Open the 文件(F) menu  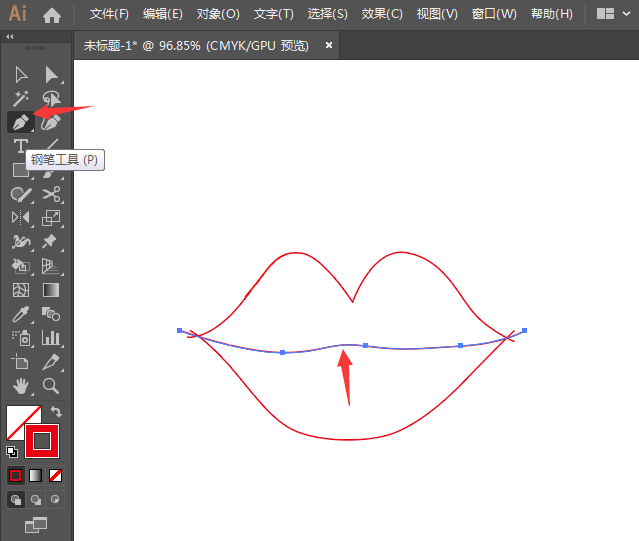point(109,15)
